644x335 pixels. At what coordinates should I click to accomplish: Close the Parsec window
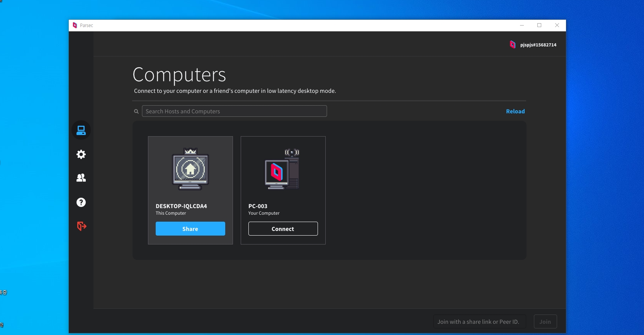(x=557, y=26)
